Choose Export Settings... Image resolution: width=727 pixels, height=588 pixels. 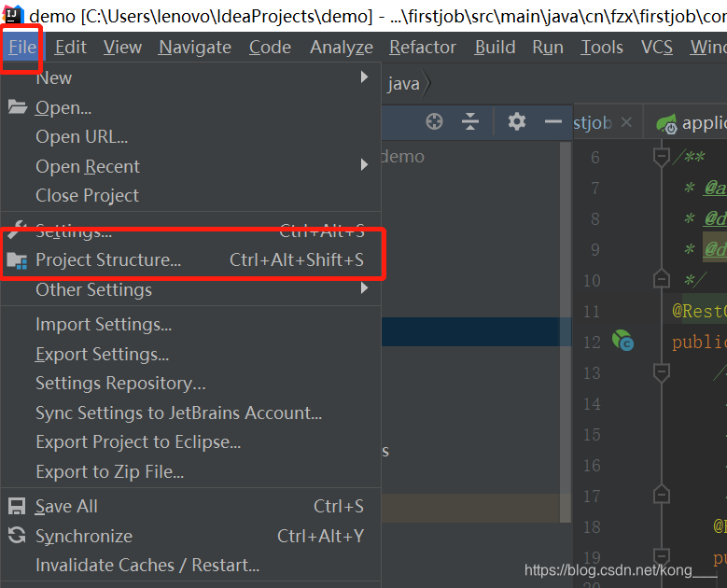pyautogui.click(x=190, y=355)
